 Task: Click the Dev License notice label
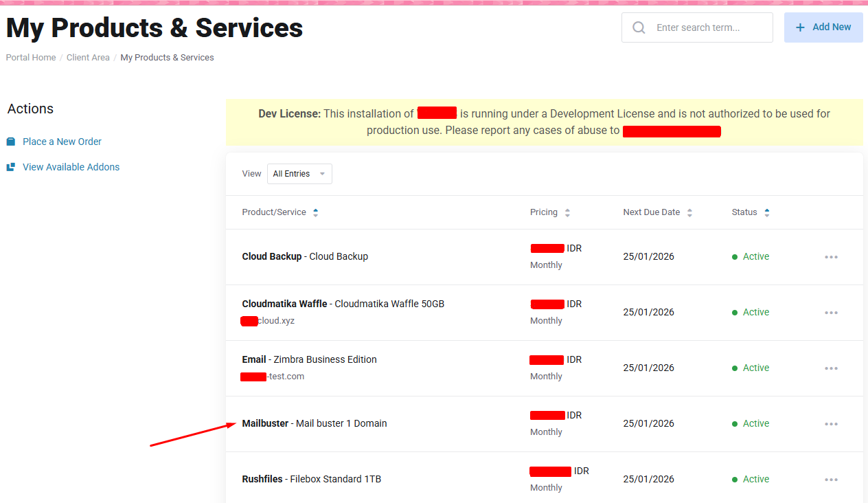[x=289, y=114]
